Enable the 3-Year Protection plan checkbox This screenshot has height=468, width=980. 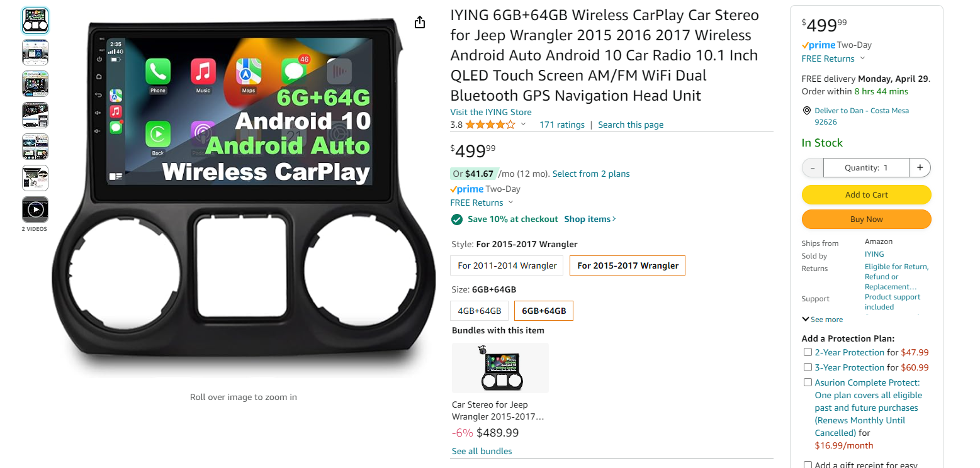click(x=808, y=367)
